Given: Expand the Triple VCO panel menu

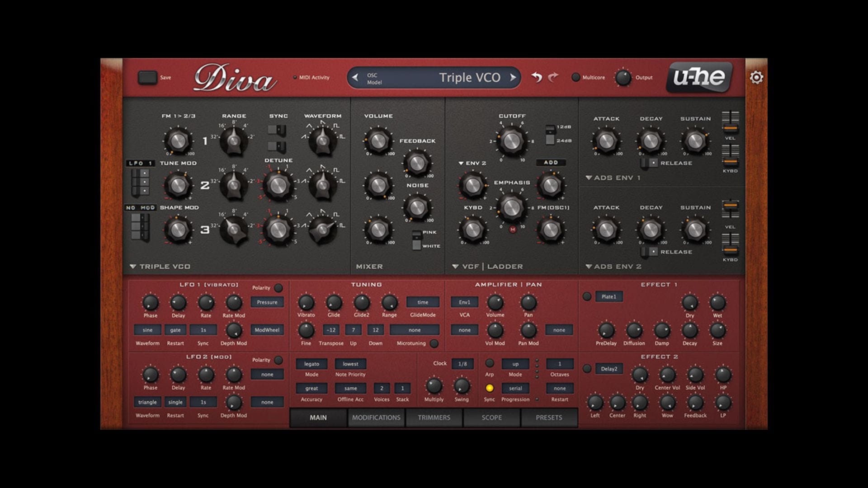Looking at the screenshot, I should point(133,267).
